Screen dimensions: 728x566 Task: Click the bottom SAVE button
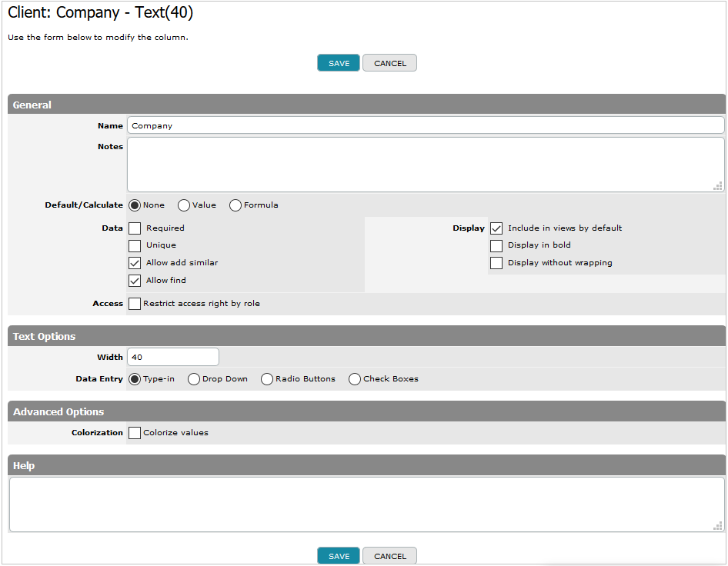click(339, 556)
